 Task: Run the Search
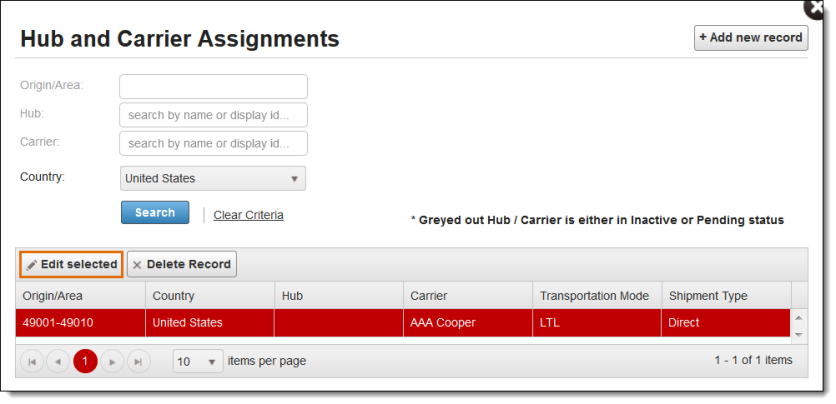[155, 213]
